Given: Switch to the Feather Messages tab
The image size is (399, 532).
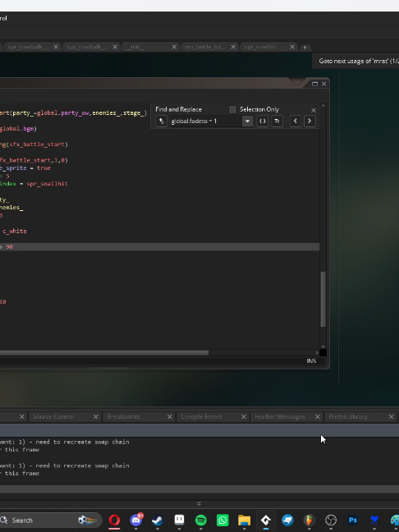Looking at the screenshot, I should pos(280,416).
